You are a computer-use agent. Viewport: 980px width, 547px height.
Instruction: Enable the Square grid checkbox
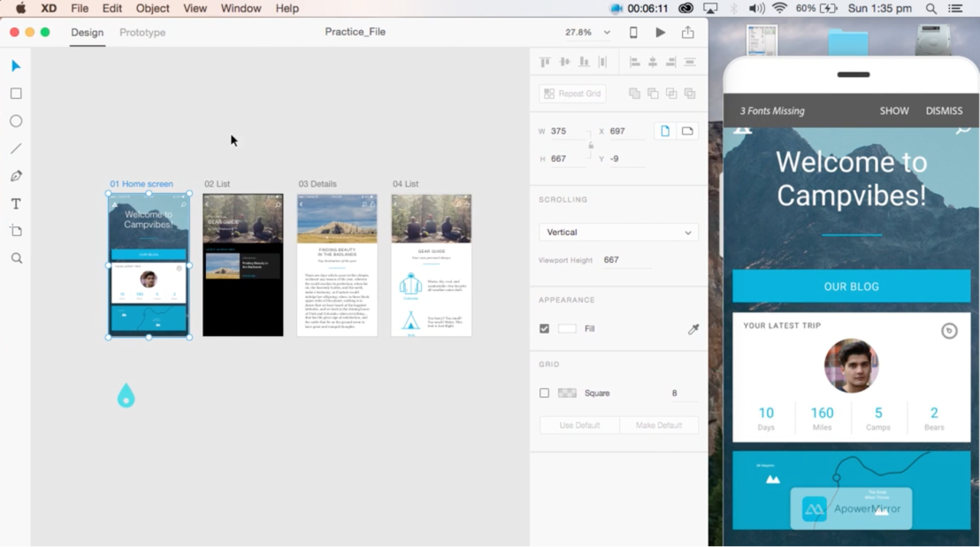click(544, 392)
